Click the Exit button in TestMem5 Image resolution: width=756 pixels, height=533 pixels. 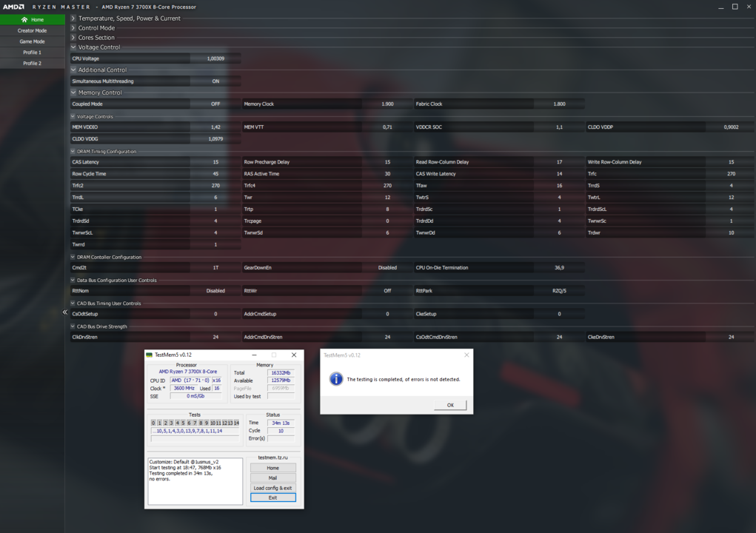[x=273, y=497]
